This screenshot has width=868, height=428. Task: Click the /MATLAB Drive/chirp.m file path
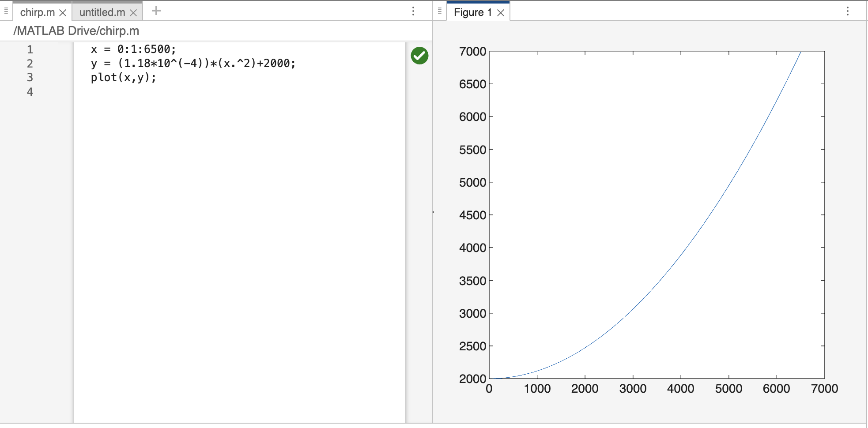point(76,31)
